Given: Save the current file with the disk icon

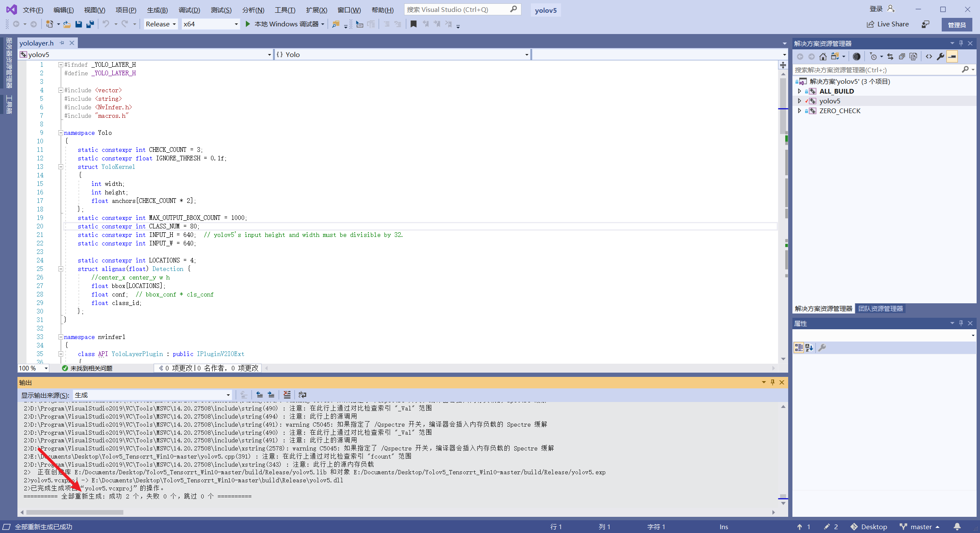Looking at the screenshot, I should [78, 24].
